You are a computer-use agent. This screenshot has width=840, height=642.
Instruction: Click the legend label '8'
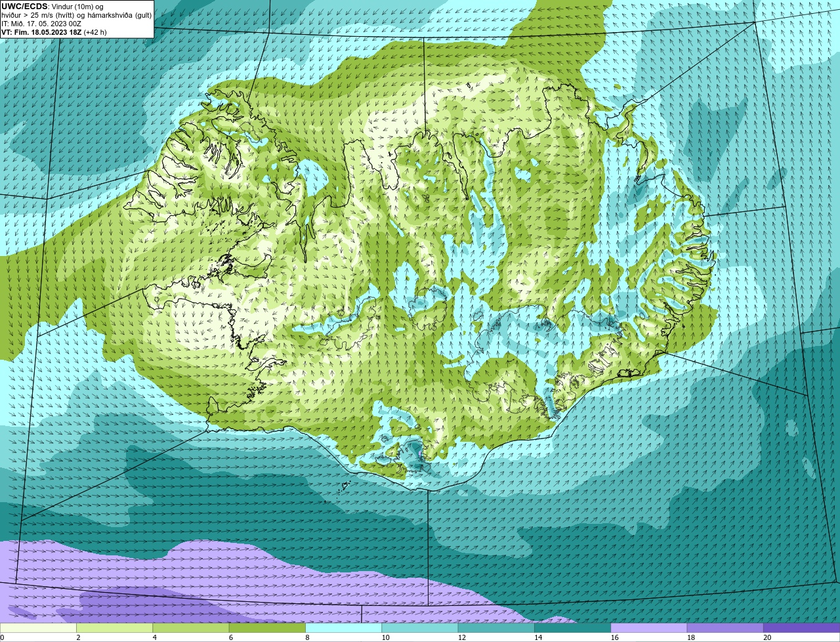[x=307, y=637]
